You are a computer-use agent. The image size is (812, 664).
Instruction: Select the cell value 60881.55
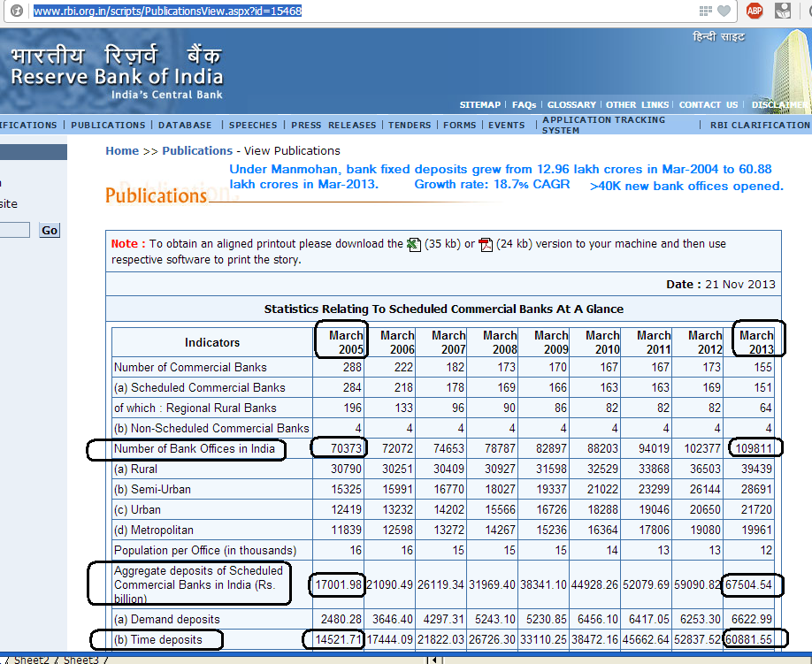[x=749, y=639]
